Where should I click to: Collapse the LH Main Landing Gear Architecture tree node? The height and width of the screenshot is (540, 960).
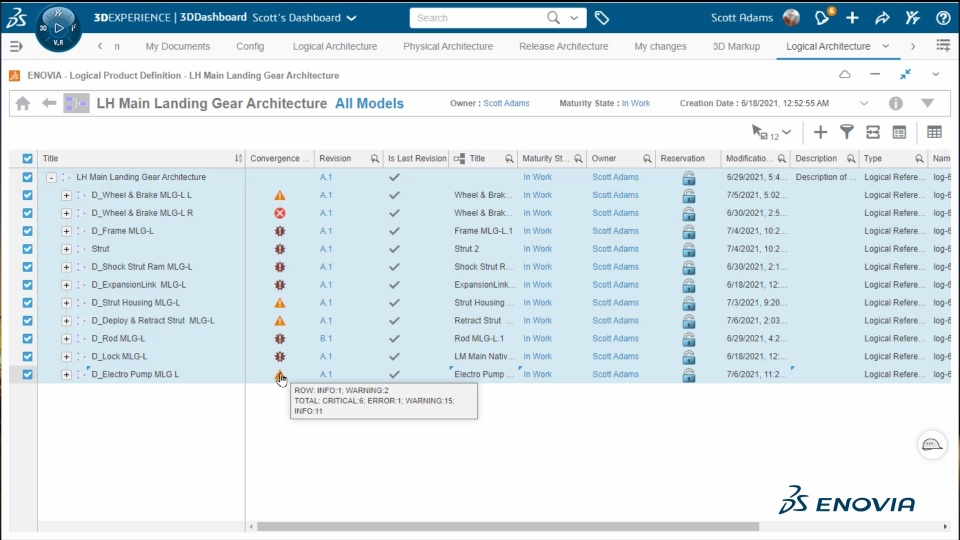click(x=51, y=178)
